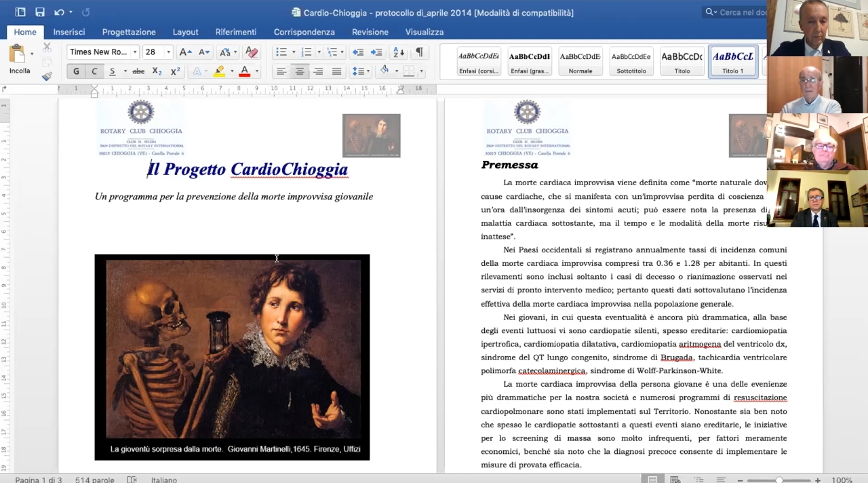
Task: Click the Save document icon
Action: [40, 12]
